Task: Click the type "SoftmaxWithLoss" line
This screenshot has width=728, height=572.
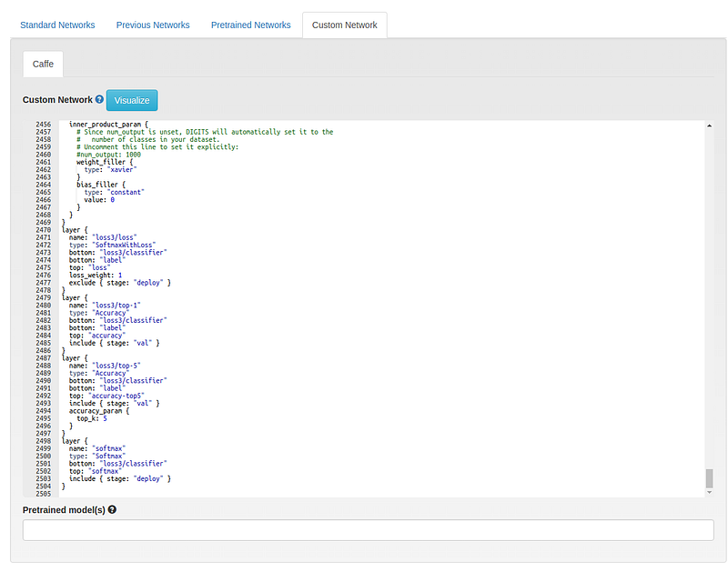Action: (x=112, y=245)
